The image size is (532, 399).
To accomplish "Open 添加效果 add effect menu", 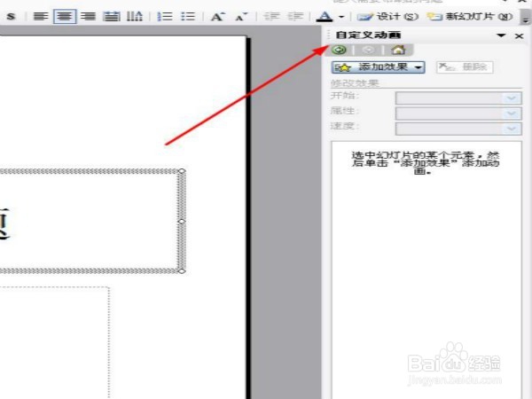I will 379,67.
